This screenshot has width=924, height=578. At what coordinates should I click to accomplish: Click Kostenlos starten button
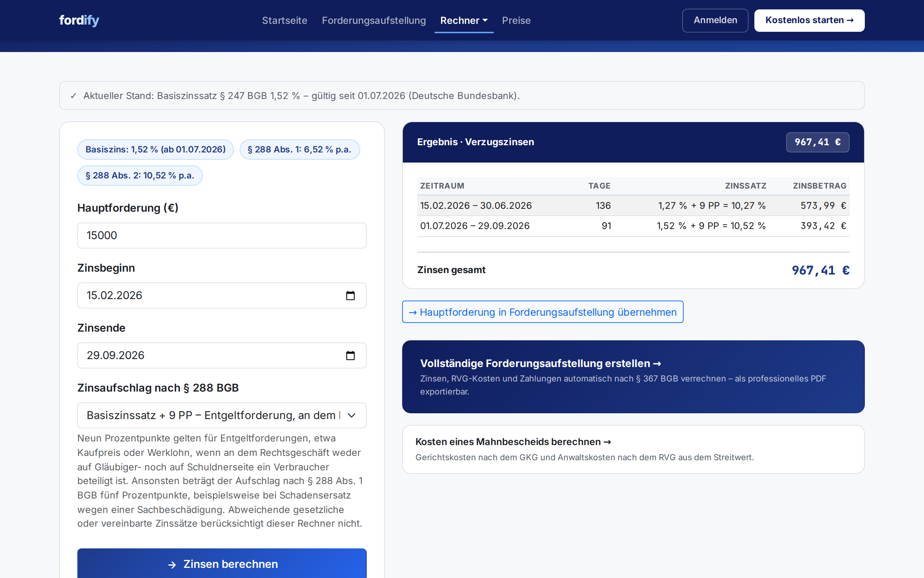click(809, 20)
